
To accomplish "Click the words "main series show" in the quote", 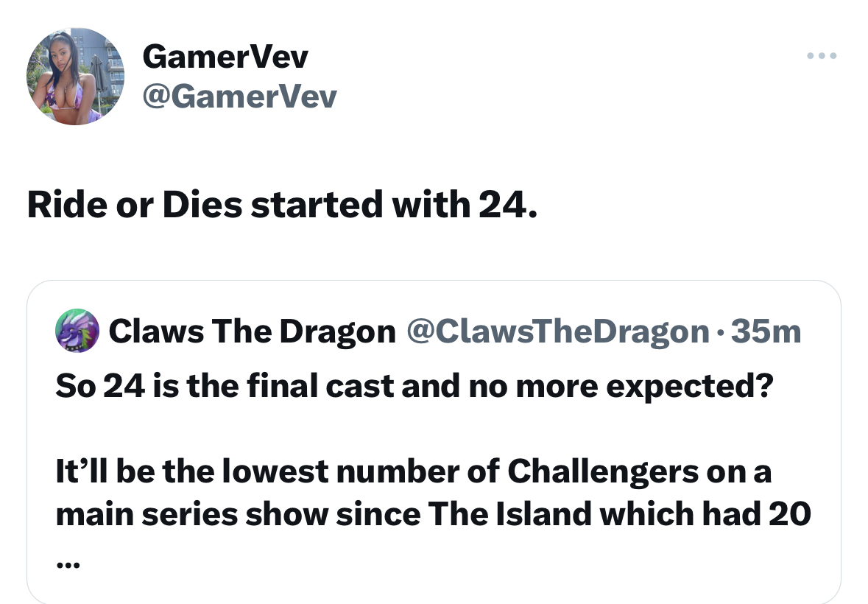I will (x=192, y=514).
